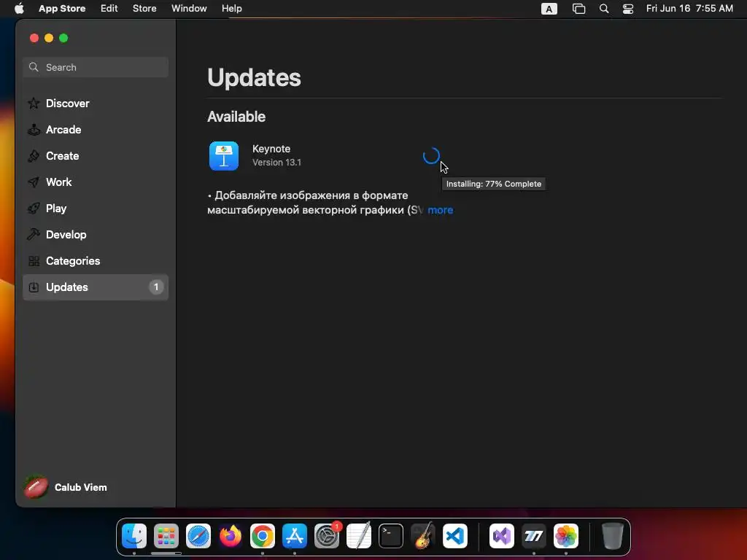Screen dimensions: 747x560
Task: Click the Updates page heading
Action: [254, 77]
